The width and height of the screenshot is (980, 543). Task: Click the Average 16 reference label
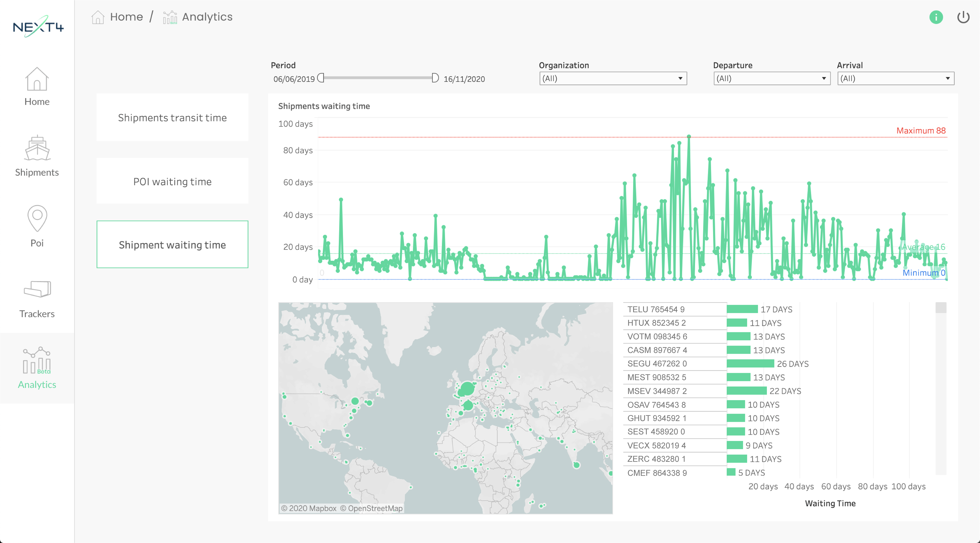click(924, 247)
